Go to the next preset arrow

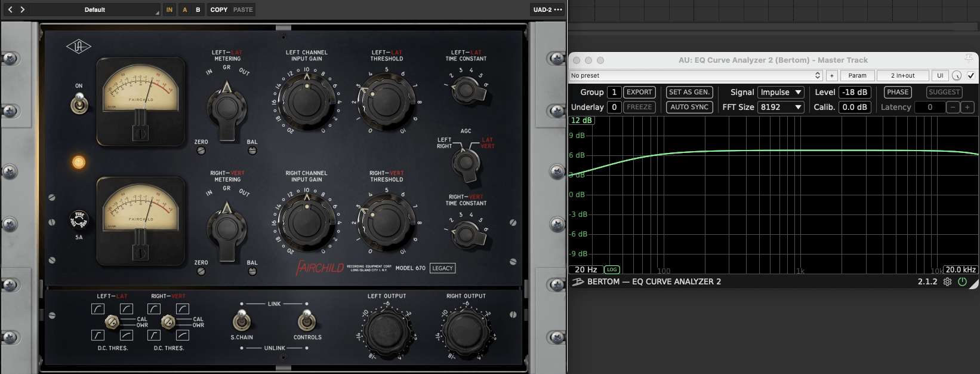pos(23,10)
